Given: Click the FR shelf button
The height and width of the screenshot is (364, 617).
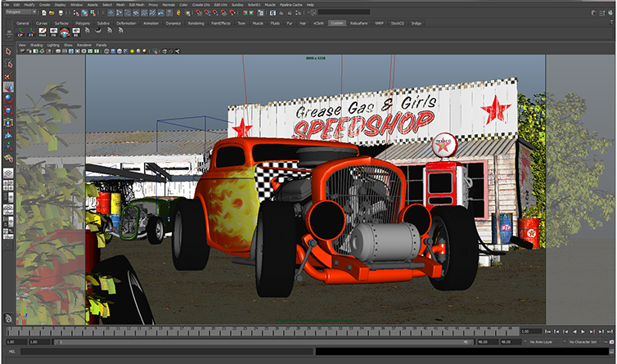Looking at the screenshot, I should coord(53,32).
